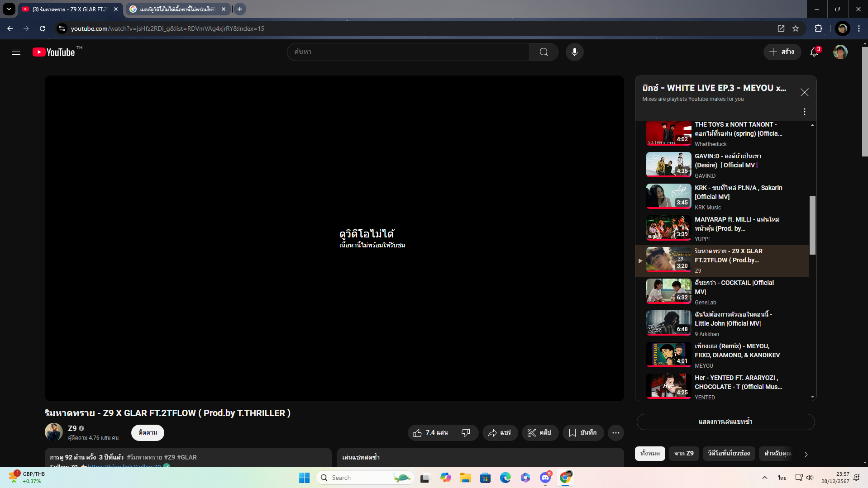Open Chrome three-dot menu
Image resolution: width=868 pixels, height=488 pixels.
coord(858,28)
